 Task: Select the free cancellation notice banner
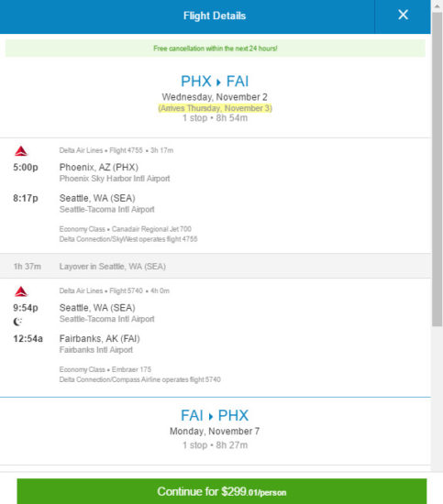tap(216, 49)
